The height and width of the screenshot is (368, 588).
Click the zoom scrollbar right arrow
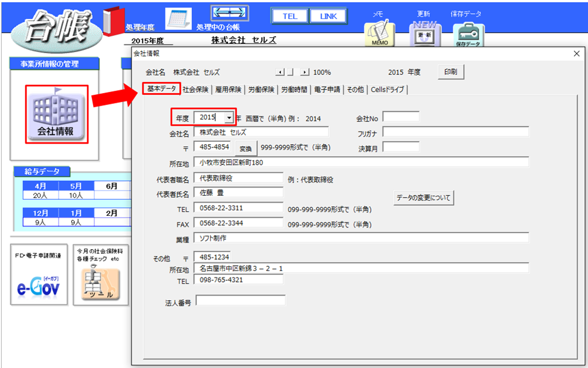(305, 72)
